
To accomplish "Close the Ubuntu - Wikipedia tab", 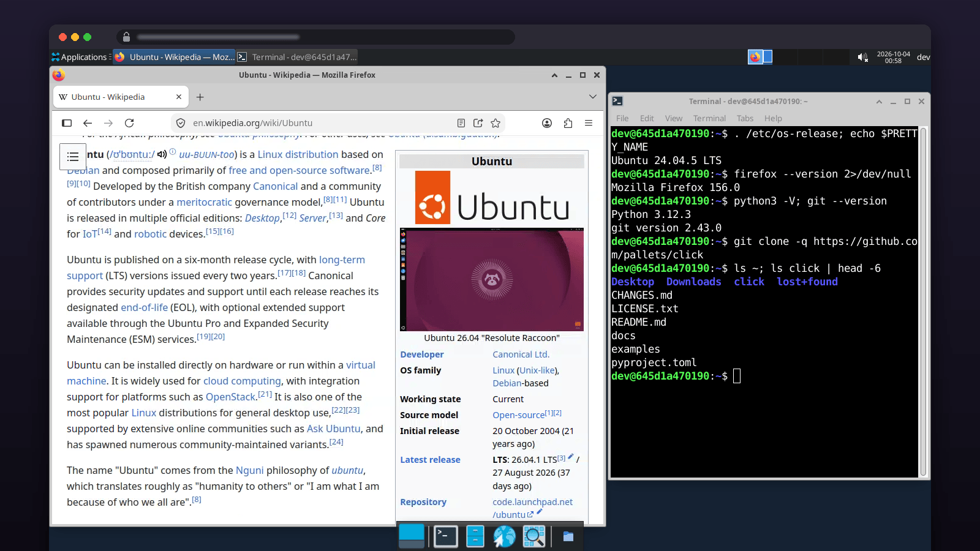I will click(179, 97).
